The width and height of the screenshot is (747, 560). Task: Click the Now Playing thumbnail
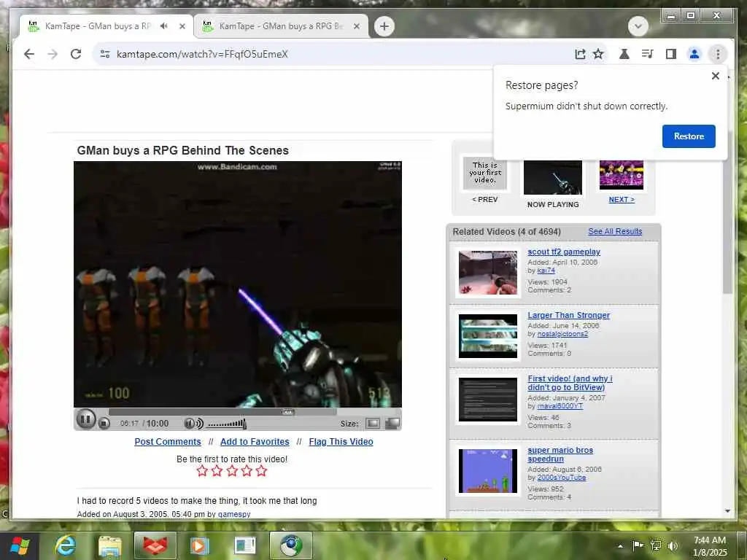coord(553,178)
